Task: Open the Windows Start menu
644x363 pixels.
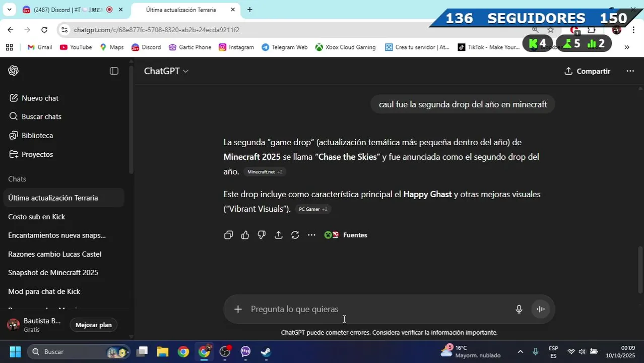Action: coord(15,352)
